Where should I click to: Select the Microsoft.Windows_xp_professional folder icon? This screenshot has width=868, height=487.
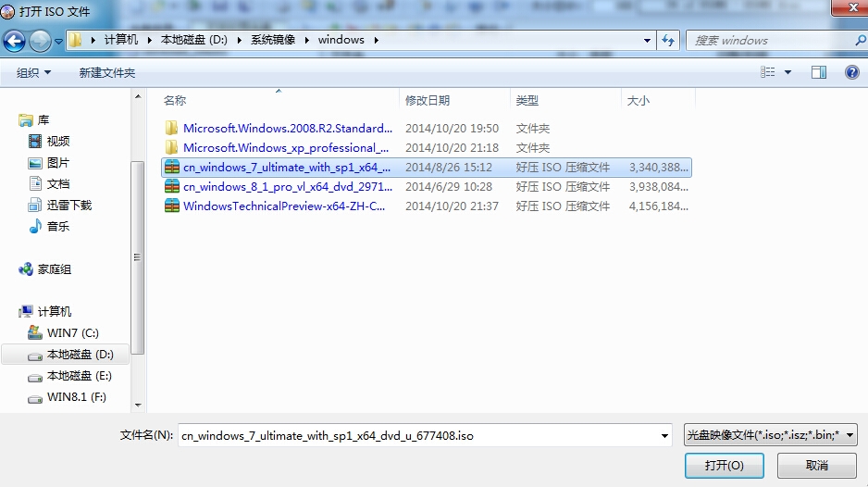point(171,147)
